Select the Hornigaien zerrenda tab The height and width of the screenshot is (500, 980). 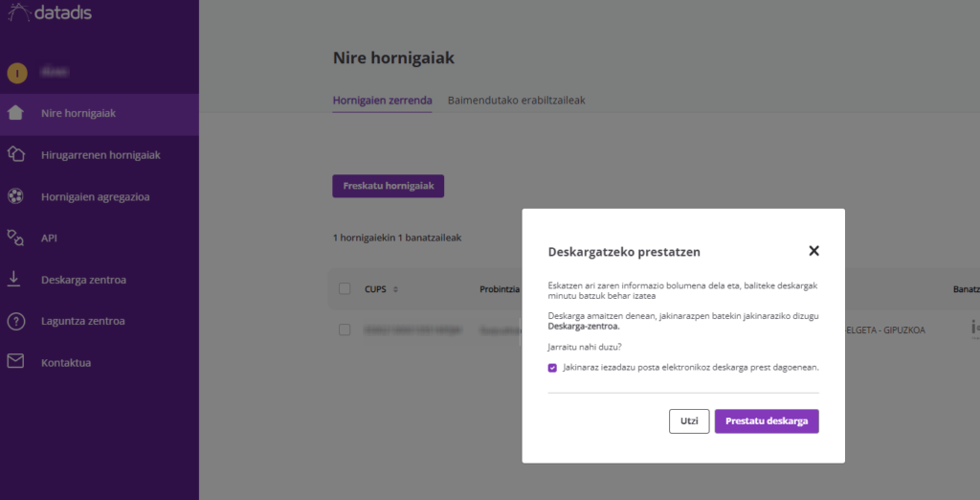[382, 100]
